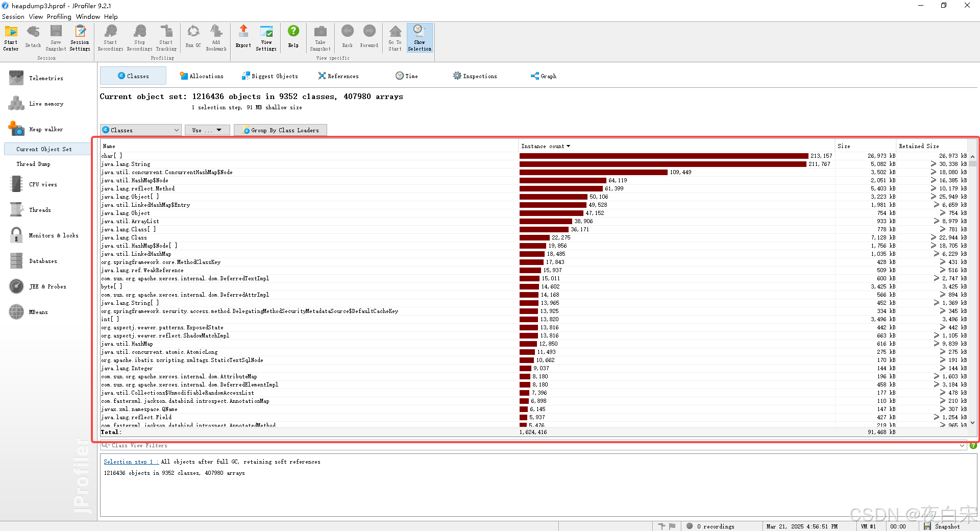The height and width of the screenshot is (531, 980).
Task: Switch to the References tab
Action: 338,76
